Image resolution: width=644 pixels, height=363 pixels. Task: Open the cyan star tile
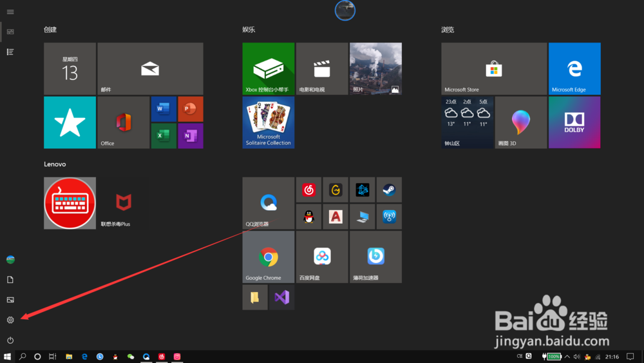(x=70, y=123)
